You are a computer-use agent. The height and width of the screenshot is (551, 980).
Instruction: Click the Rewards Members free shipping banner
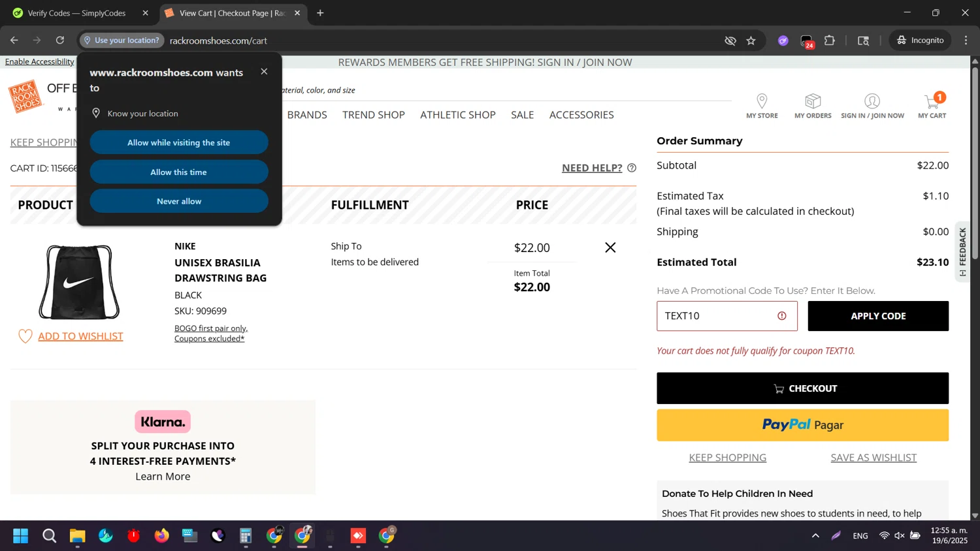click(x=485, y=63)
